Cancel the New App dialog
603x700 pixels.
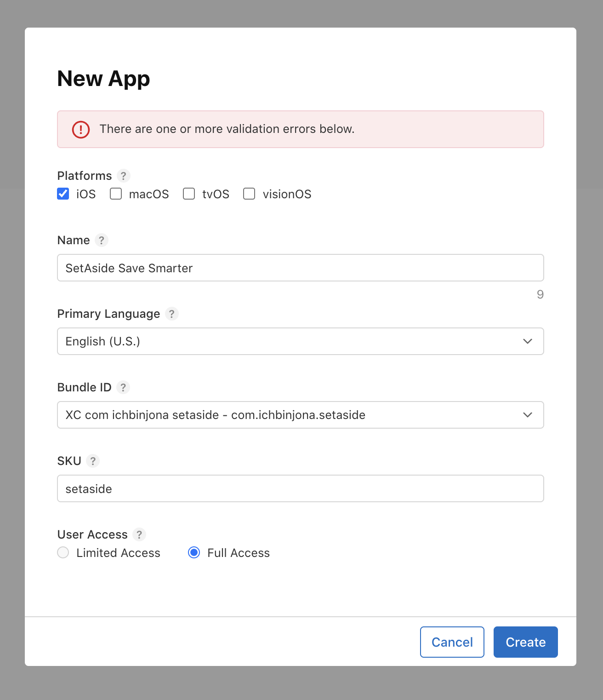coord(452,642)
